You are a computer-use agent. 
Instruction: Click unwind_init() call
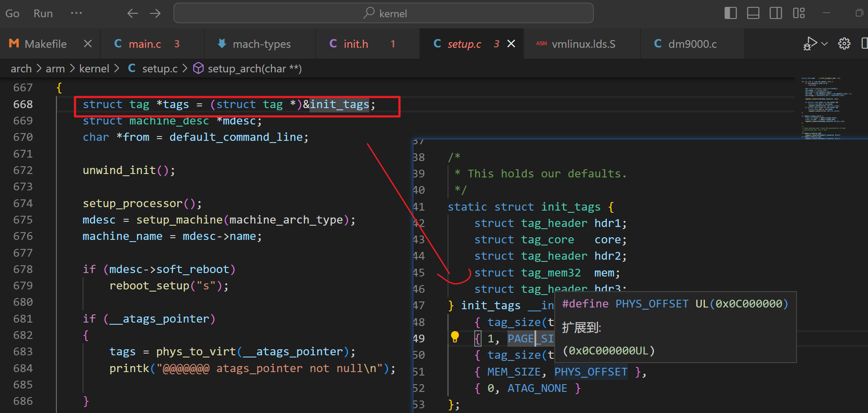(129, 170)
